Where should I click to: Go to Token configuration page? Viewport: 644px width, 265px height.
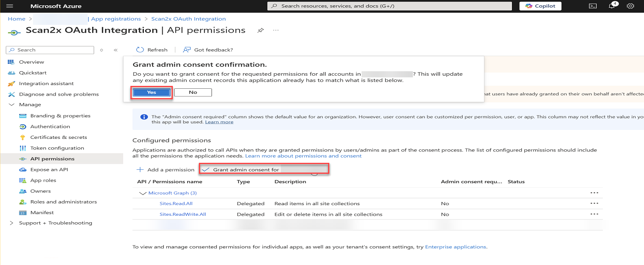57,148
